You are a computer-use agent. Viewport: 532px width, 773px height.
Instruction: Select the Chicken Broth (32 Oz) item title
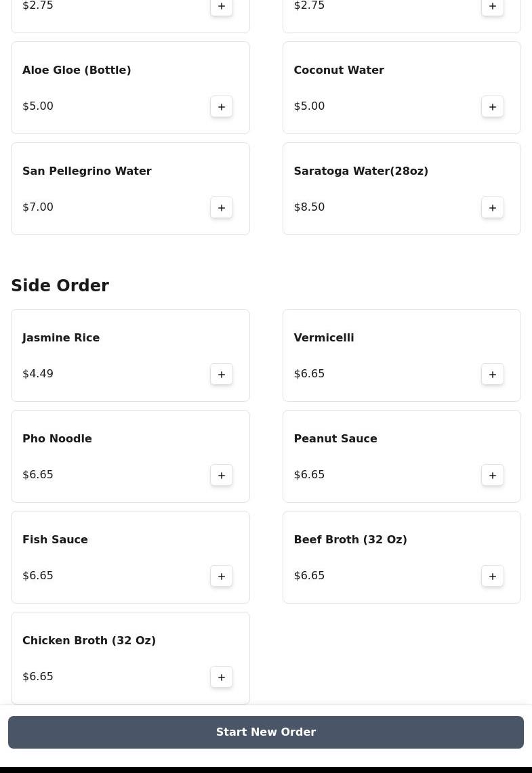click(x=89, y=640)
